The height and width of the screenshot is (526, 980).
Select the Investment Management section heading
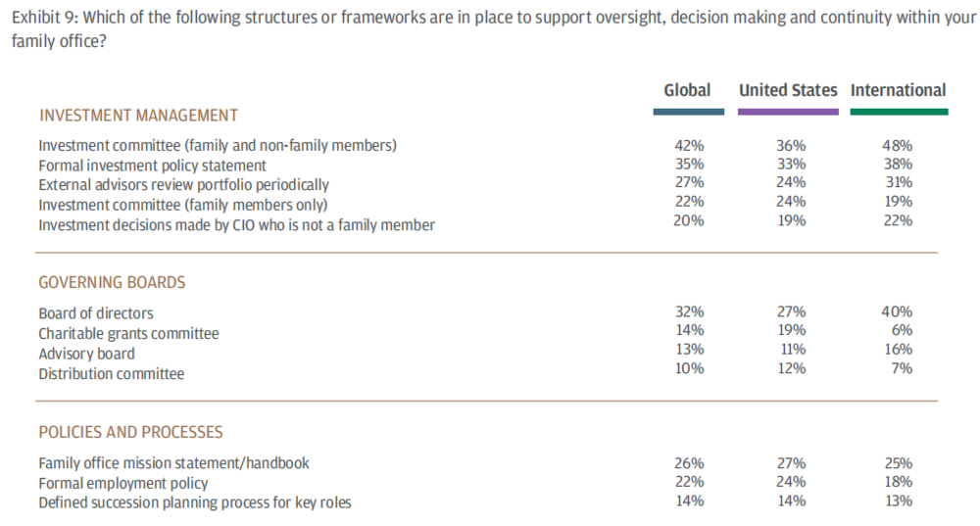point(138,116)
